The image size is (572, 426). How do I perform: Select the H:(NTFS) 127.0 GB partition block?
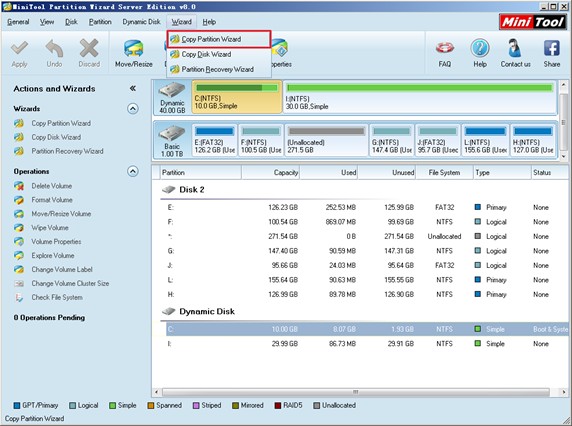(533, 140)
